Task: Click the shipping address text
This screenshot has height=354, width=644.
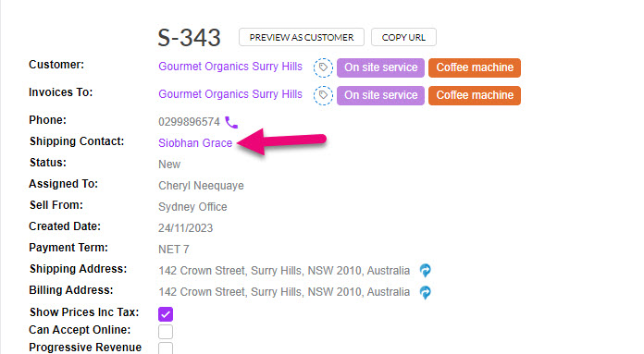Action: pos(284,271)
